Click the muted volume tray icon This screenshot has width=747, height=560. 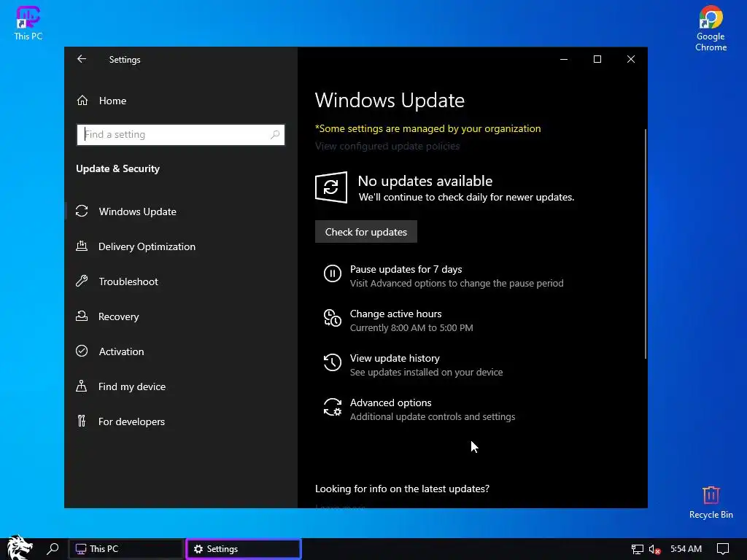[x=654, y=549]
